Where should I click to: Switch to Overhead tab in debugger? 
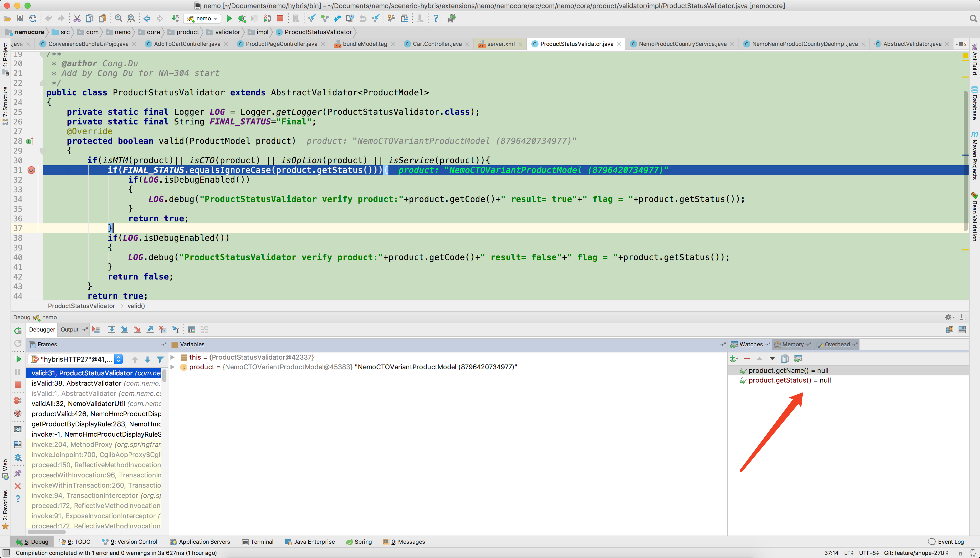837,344
